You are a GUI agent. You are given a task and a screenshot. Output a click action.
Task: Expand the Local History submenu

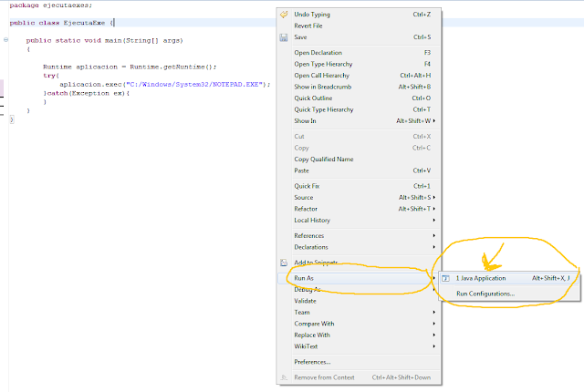tap(359, 221)
